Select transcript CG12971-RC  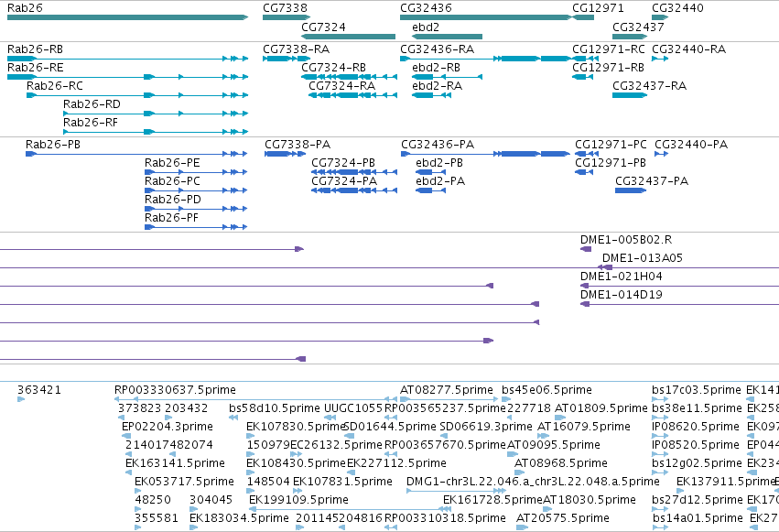point(586,59)
